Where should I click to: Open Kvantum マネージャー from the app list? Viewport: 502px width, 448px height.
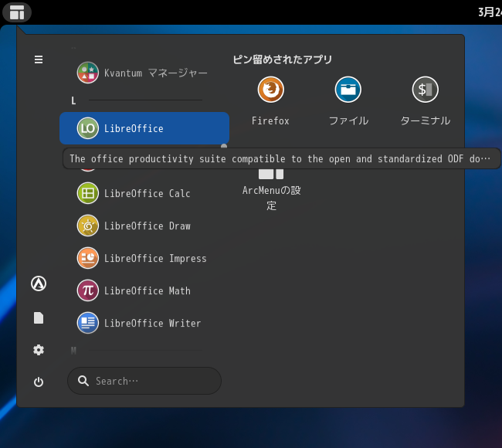click(144, 73)
